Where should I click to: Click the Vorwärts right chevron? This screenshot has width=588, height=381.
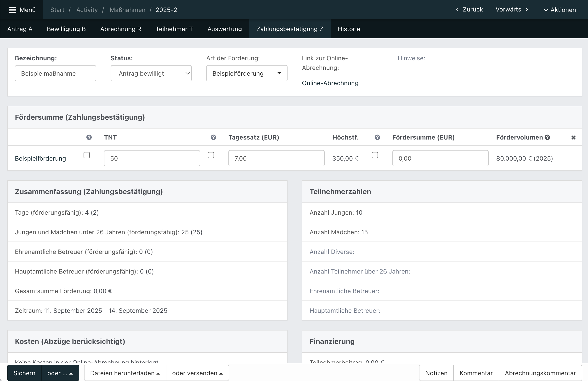pyautogui.click(x=527, y=9)
